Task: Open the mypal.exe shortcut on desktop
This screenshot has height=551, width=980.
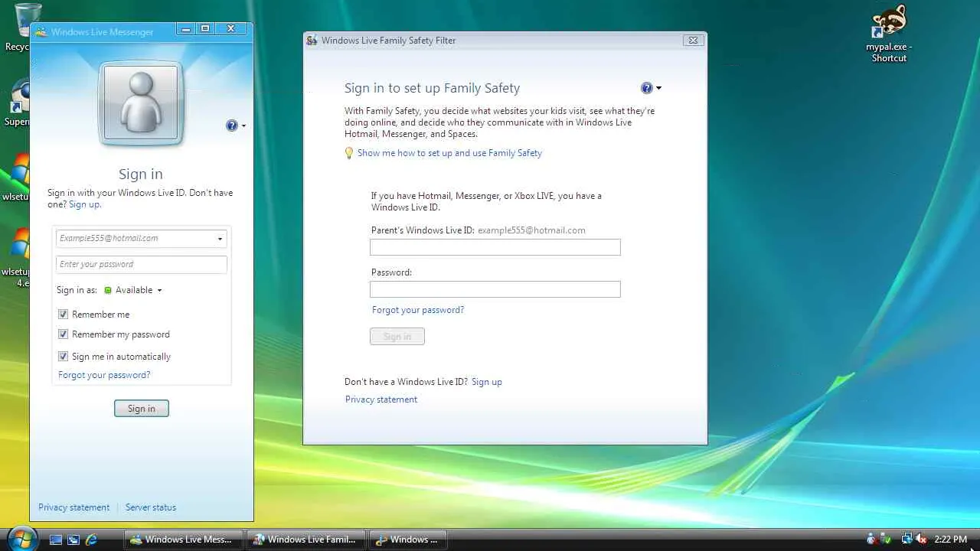Action: [889, 34]
